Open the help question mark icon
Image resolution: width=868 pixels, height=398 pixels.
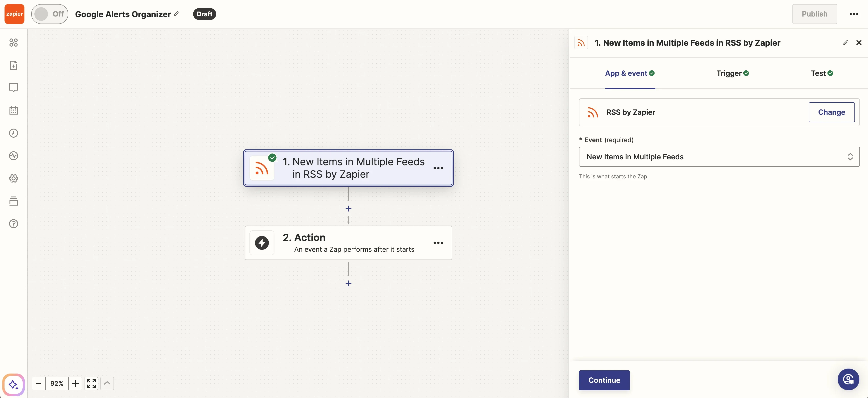point(14,224)
